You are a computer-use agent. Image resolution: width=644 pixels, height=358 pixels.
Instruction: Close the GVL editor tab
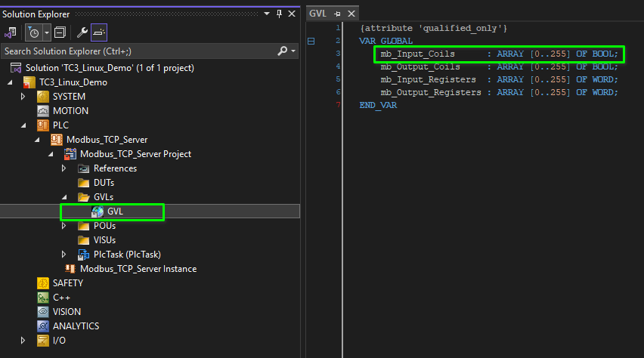tap(351, 14)
